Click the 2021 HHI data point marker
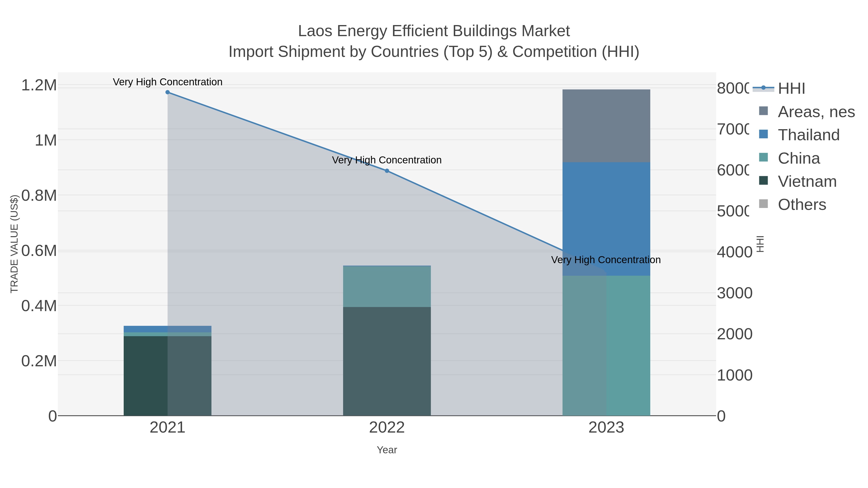Image resolution: width=868 pixels, height=488 pixels. 168,92
